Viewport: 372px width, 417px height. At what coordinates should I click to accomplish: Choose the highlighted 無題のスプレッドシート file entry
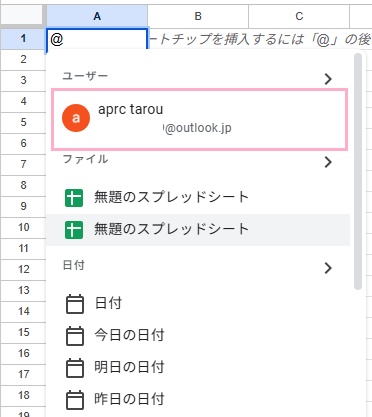click(198, 230)
